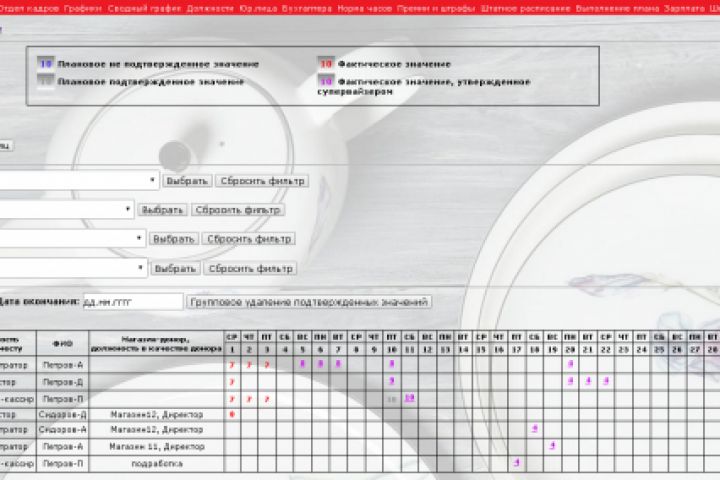
Task: Select the Сидоров-А name cell
Action: click(x=62, y=430)
